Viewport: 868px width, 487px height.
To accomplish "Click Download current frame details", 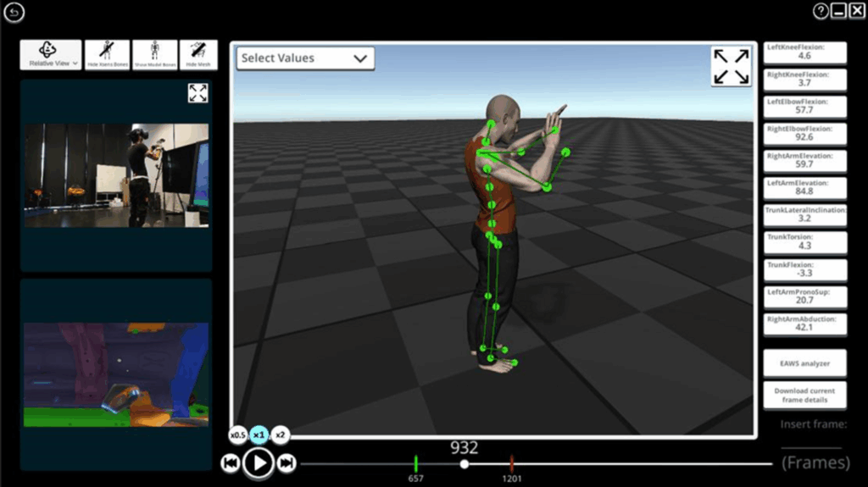I will (x=804, y=394).
